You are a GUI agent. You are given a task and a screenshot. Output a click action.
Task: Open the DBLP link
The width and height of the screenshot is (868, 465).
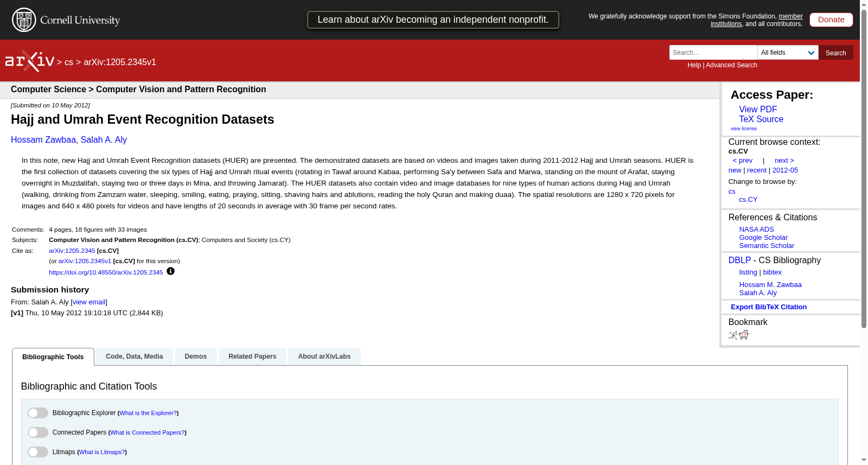(739, 260)
